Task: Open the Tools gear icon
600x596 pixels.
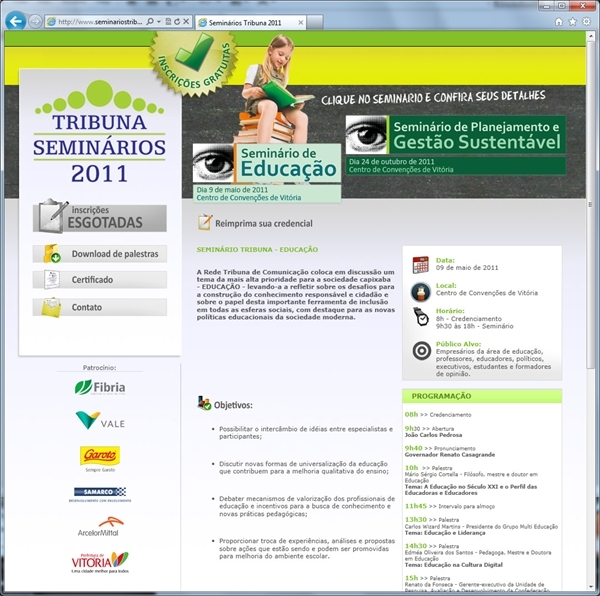Action: click(586, 21)
